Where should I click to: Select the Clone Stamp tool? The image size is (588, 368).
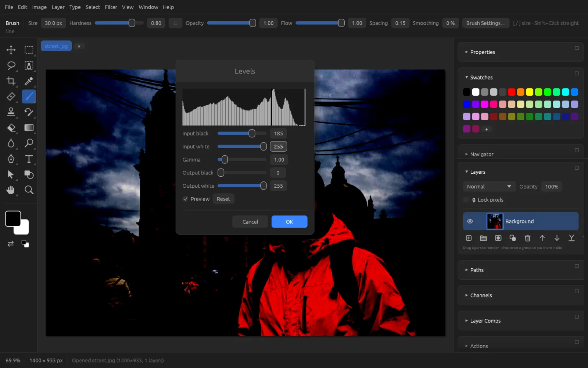[11, 112]
